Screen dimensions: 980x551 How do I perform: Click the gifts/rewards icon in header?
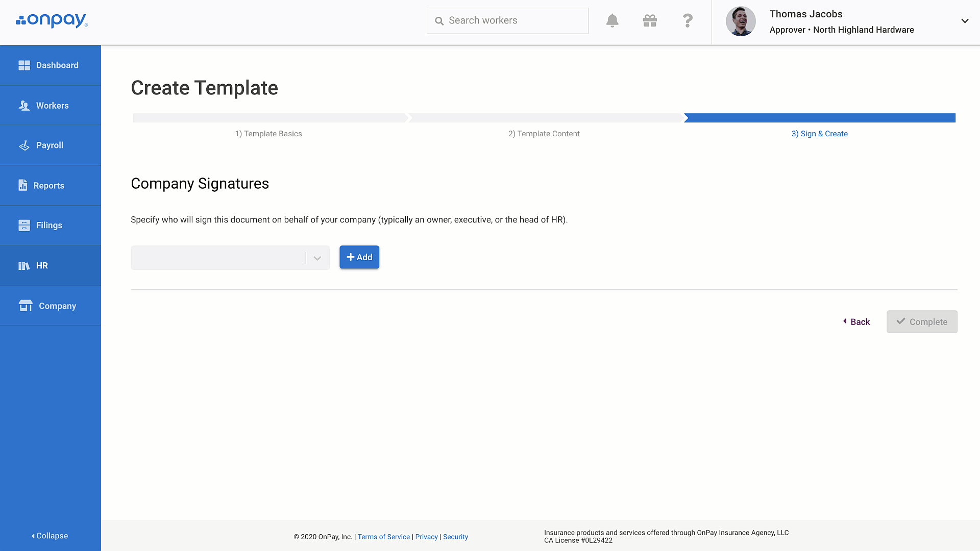[650, 20]
